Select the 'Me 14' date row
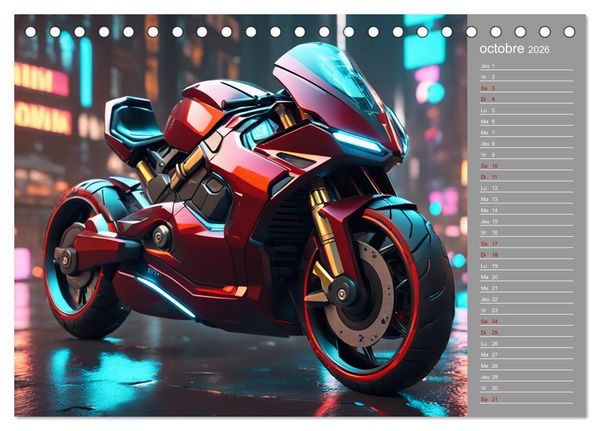 tap(527, 210)
